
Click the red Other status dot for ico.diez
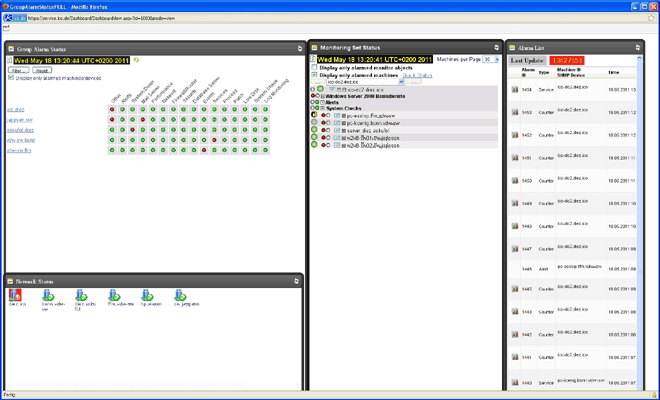coord(112,109)
